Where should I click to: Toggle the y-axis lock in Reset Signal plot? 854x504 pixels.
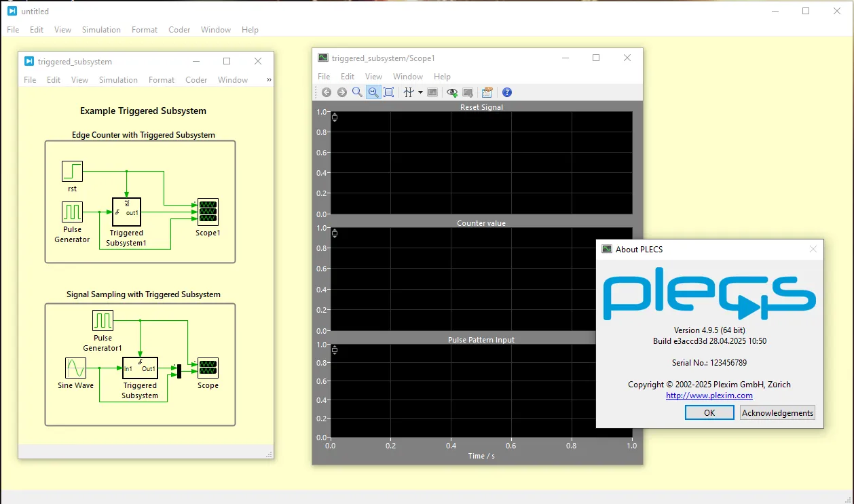pos(334,118)
